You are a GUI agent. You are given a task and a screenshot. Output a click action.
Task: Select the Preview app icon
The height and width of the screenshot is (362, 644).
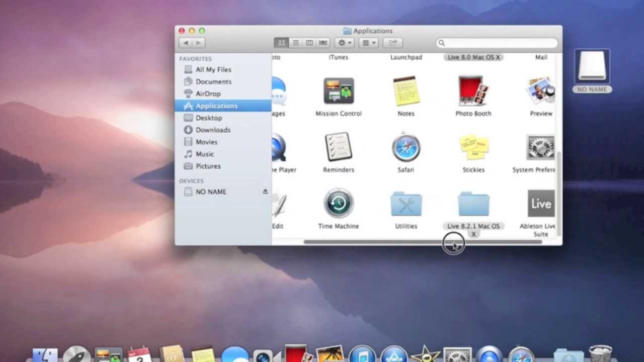pyautogui.click(x=540, y=92)
